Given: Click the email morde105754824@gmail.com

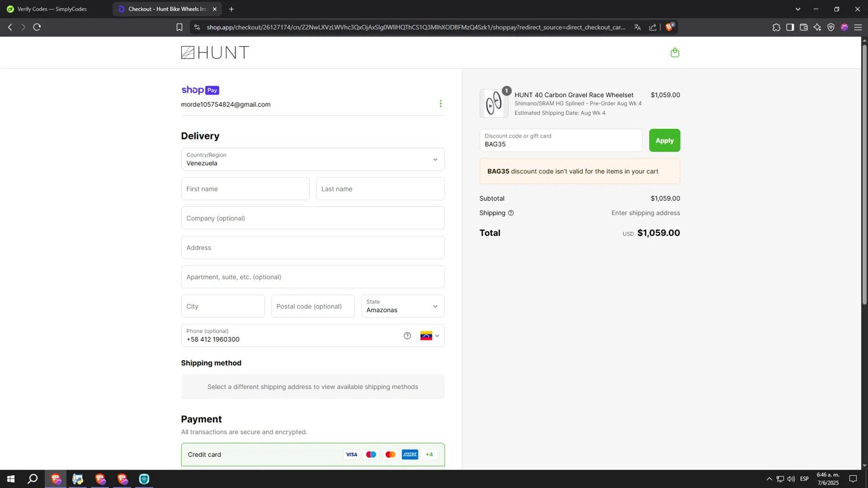Looking at the screenshot, I should coord(226,105).
